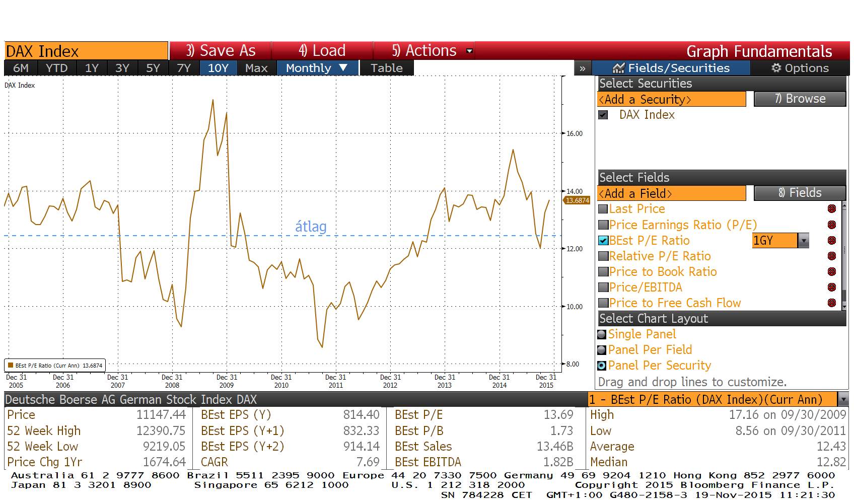Click the red remove icon beside Price to Book Ratio
The height and width of the screenshot is (504, 854).
tap(831, 272)
